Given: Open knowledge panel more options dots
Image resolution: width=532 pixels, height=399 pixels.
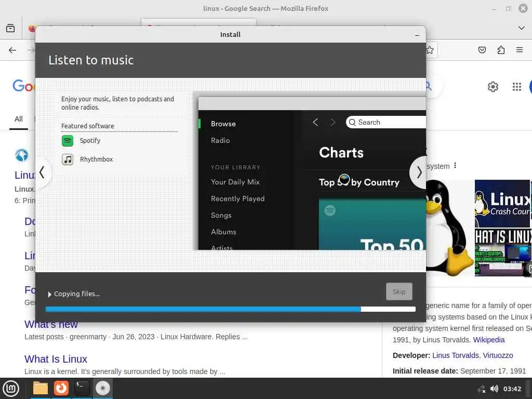Looking at the screenshot, I should click(455, 166).
